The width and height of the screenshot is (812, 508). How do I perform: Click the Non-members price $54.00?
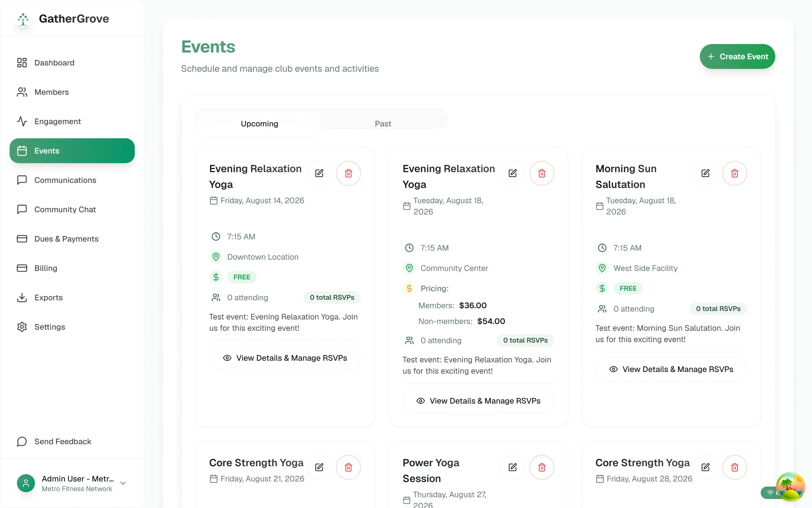tap(491, 321)
